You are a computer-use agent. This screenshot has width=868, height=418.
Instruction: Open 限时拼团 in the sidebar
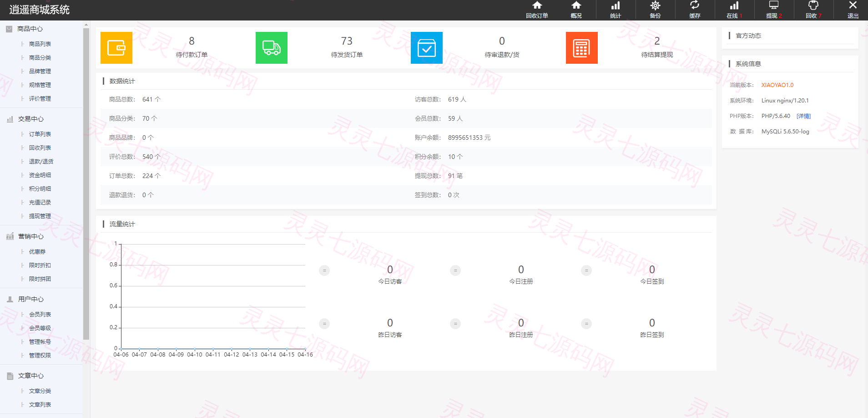point(40,279)
